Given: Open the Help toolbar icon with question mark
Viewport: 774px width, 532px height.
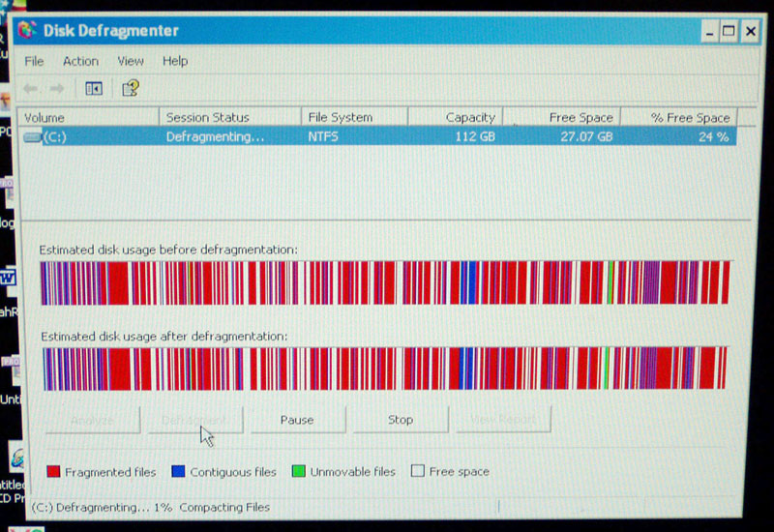Looking at the screenshot, I should point(131,88).
